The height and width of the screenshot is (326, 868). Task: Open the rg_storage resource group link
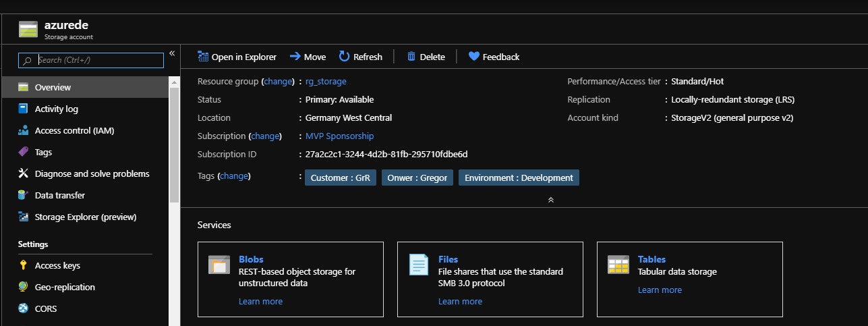tap(326, 81)
